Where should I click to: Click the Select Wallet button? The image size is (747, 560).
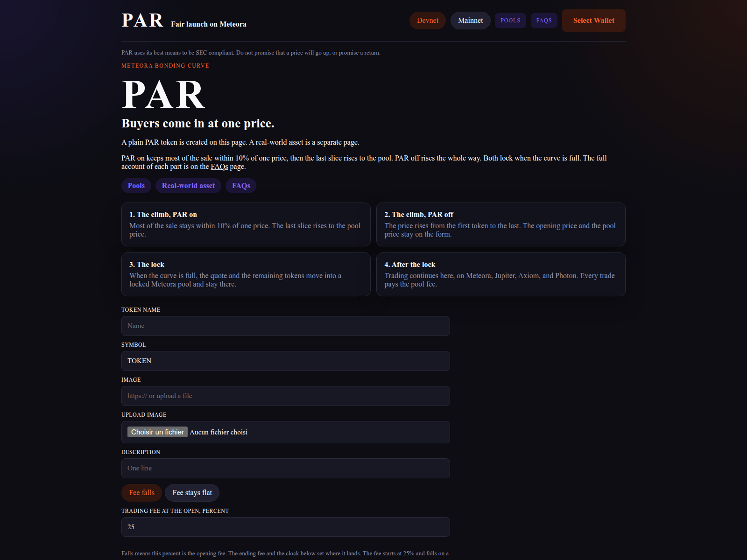[593, 21]
